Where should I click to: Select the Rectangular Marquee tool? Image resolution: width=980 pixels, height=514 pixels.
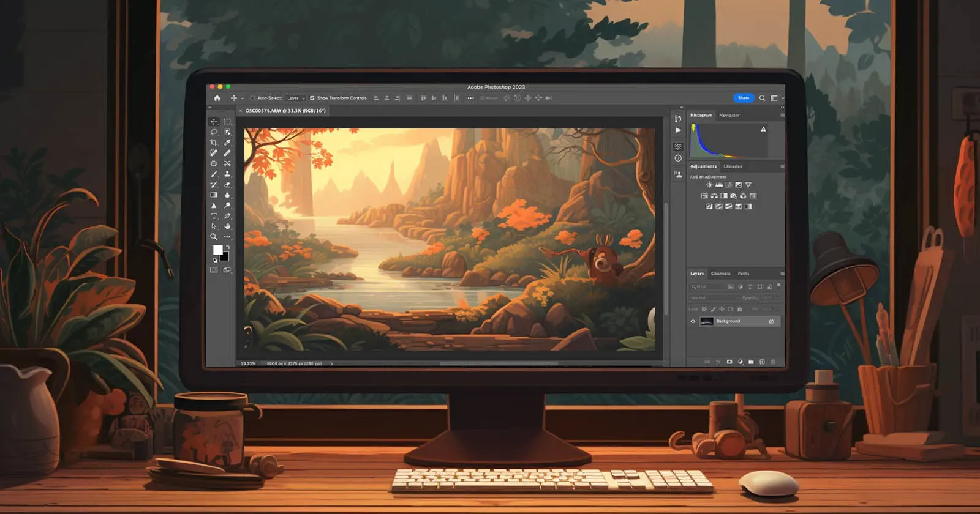[227, 122]
